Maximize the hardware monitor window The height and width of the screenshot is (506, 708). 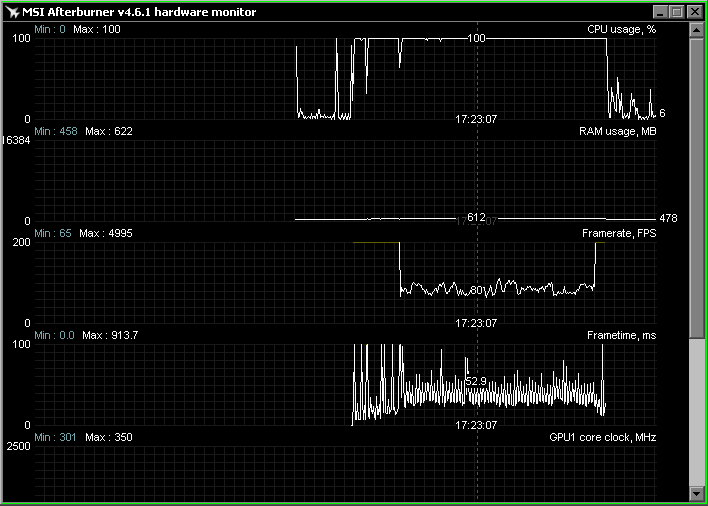(x=676, y=12)
